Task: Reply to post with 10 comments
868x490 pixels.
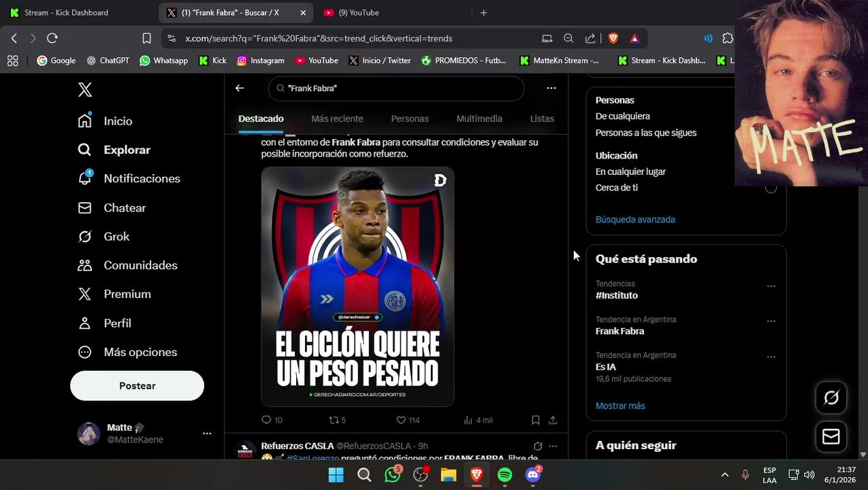Action: point(272,420)
